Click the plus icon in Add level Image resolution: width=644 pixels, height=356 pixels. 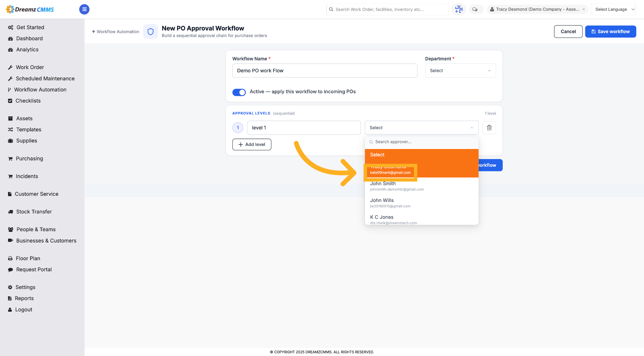point(240,145)
